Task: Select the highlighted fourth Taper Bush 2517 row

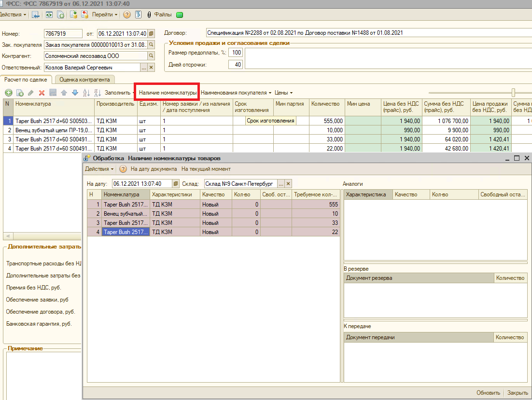Action: coord(213,232)
